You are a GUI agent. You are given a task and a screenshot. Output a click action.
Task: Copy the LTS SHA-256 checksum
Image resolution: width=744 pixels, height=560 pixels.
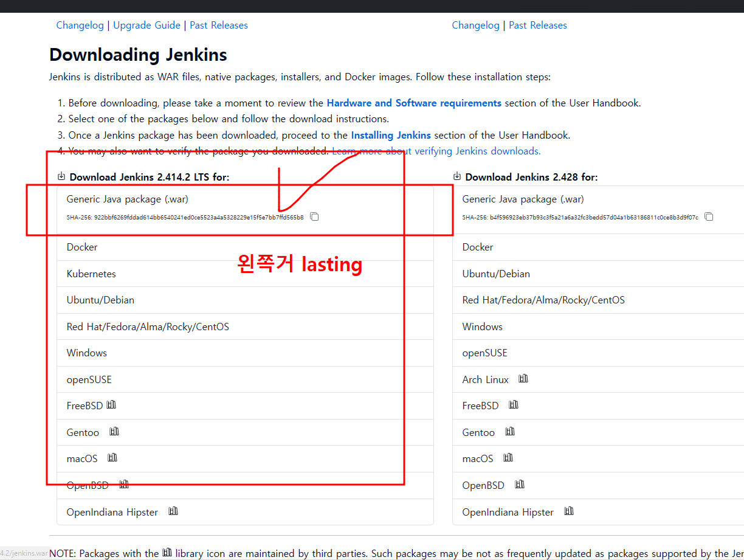pos(314,216)
